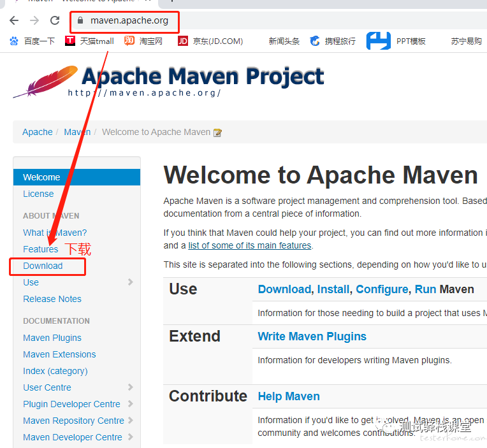Click the Apache feather logo
Screen dimensions: 487x448
click(45, 82)
